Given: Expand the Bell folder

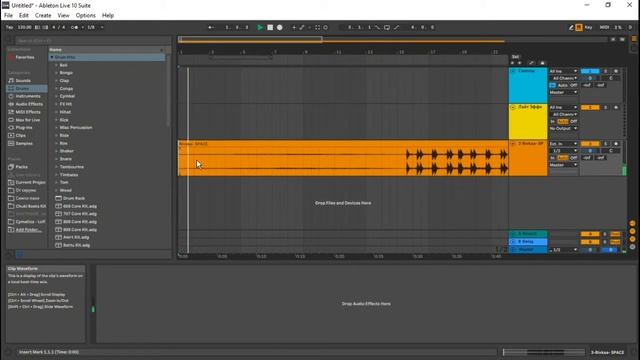Looking at the screenshot, I should click(56, 65).
